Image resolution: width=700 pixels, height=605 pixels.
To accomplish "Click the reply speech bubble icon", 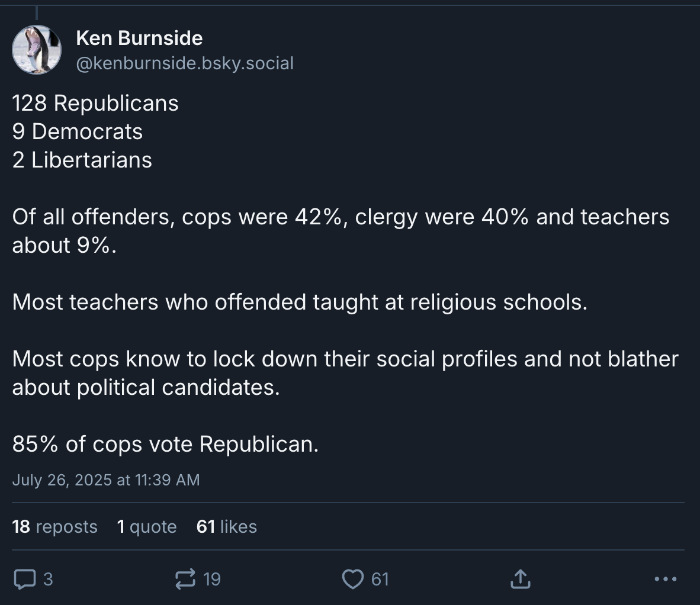I will pyautogui.click(x=24, y=579).
